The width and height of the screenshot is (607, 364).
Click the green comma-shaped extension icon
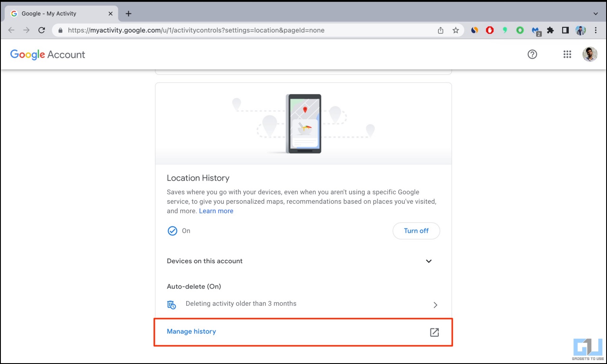(x=505, y=30)
